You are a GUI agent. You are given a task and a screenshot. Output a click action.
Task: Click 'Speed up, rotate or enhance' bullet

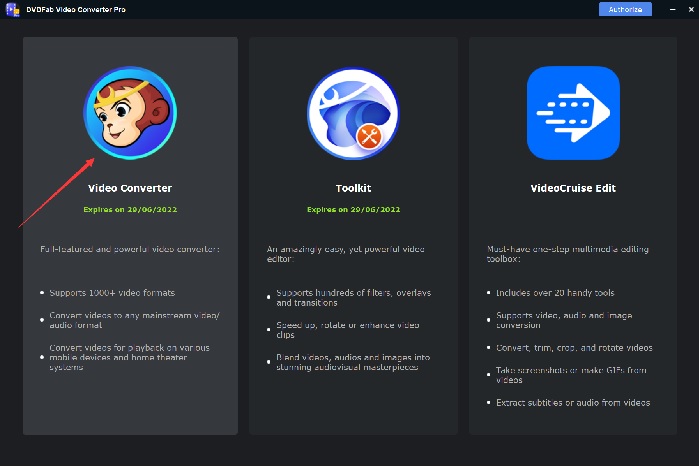[348, 330]
